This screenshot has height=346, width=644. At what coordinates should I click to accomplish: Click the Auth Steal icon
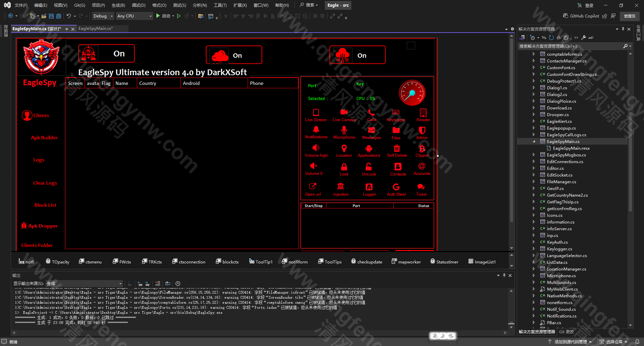(396, 187)
